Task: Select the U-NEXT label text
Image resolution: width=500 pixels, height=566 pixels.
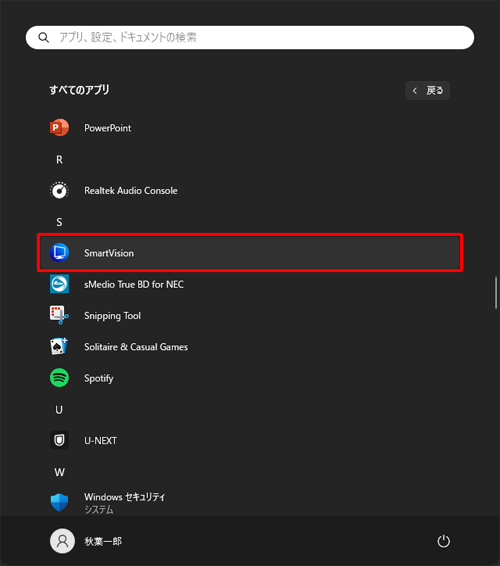Action: click(x=100, y=441)
